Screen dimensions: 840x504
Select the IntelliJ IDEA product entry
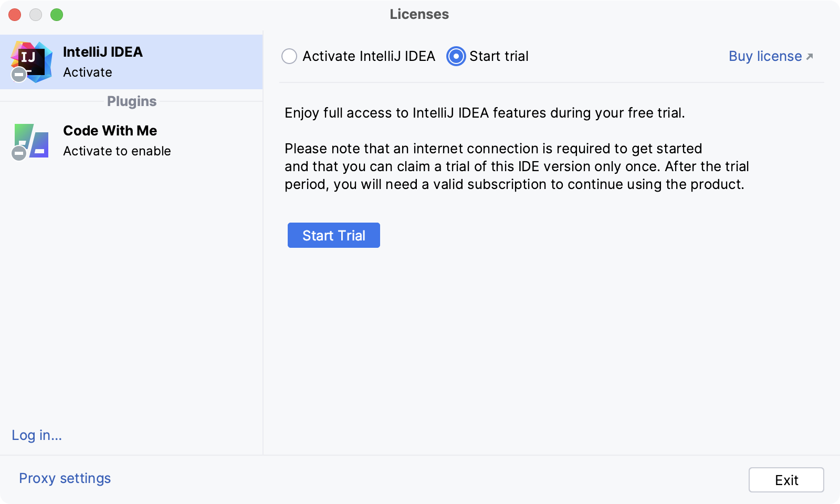coord(131,62)
